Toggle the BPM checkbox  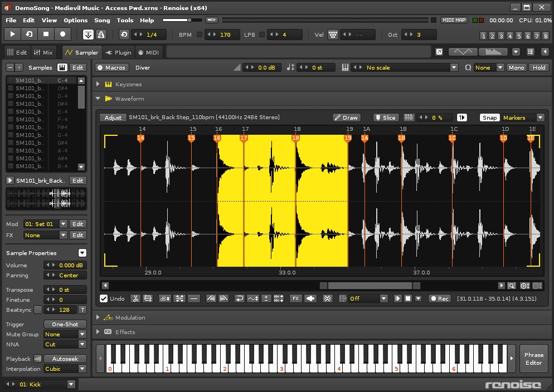(x=200, y=35)
